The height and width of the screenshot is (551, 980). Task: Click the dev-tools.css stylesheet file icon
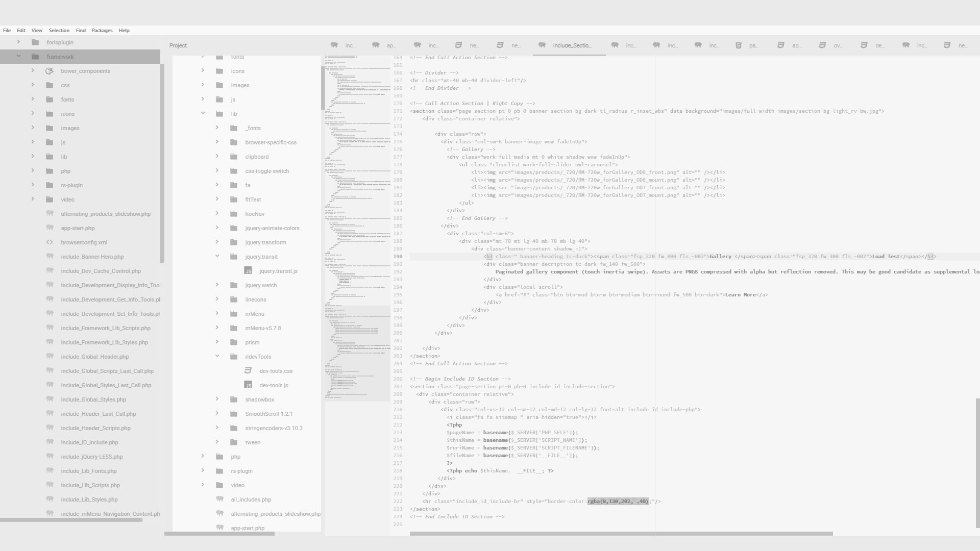click(x=248, y=371)
